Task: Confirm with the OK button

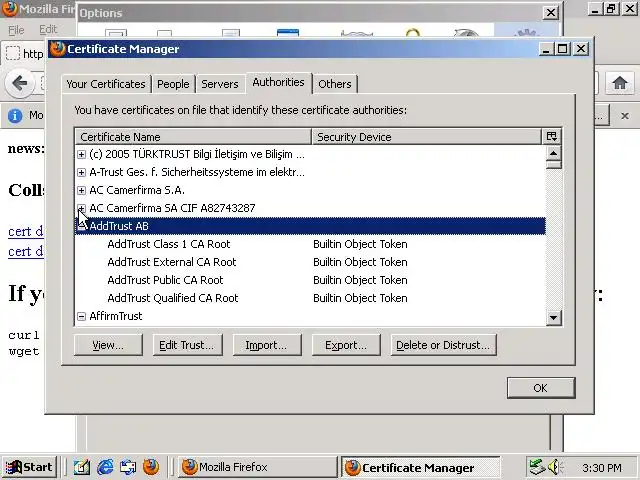Action: click(541, 388)
